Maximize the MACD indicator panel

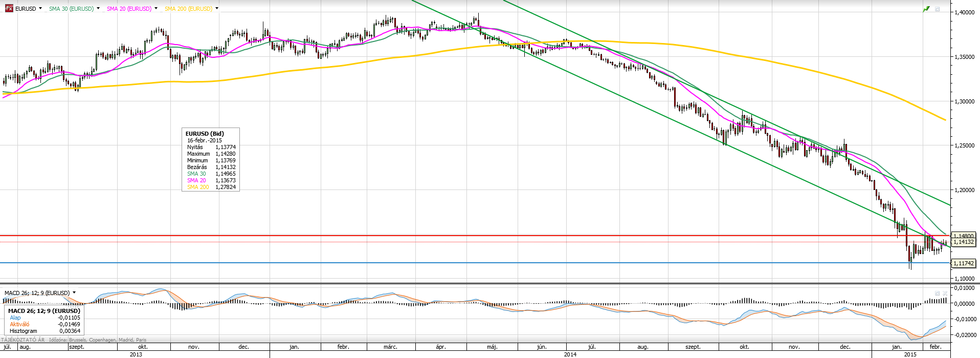point(938,293)
